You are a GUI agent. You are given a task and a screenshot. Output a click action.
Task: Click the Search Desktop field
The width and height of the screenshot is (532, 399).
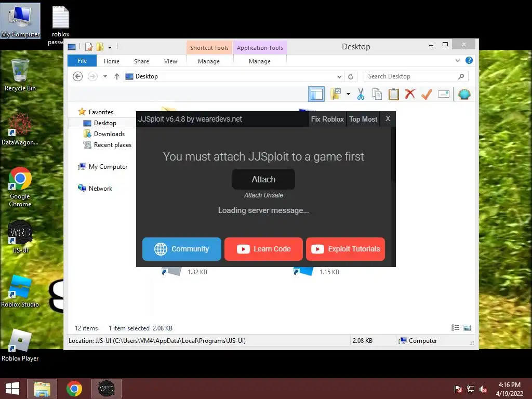[416, 76]
